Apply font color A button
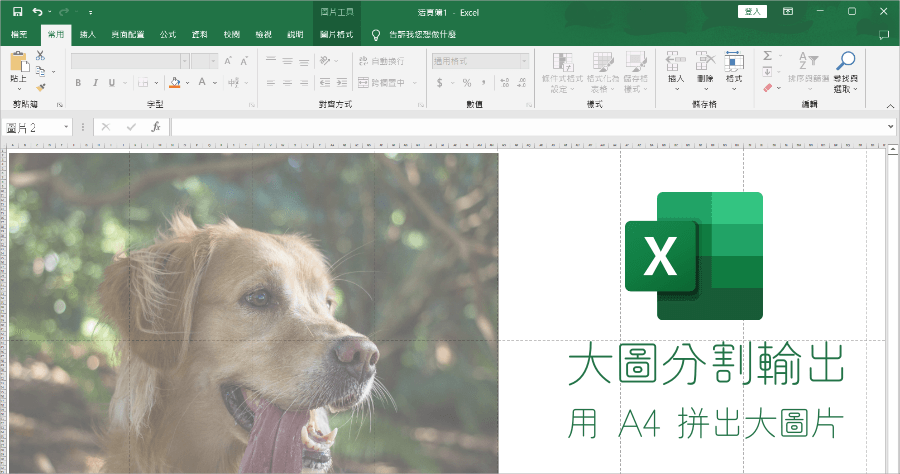This screenshot has height=474, width=900. tap(202, 83)
